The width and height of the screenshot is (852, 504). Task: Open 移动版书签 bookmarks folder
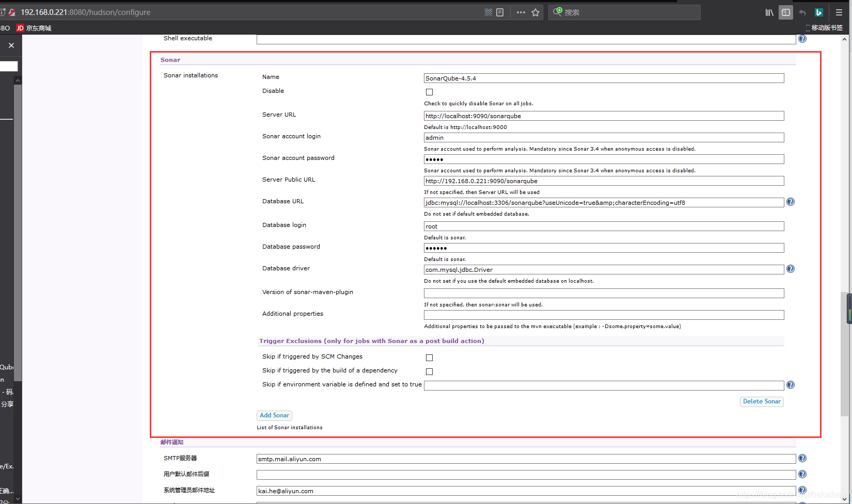824,28
